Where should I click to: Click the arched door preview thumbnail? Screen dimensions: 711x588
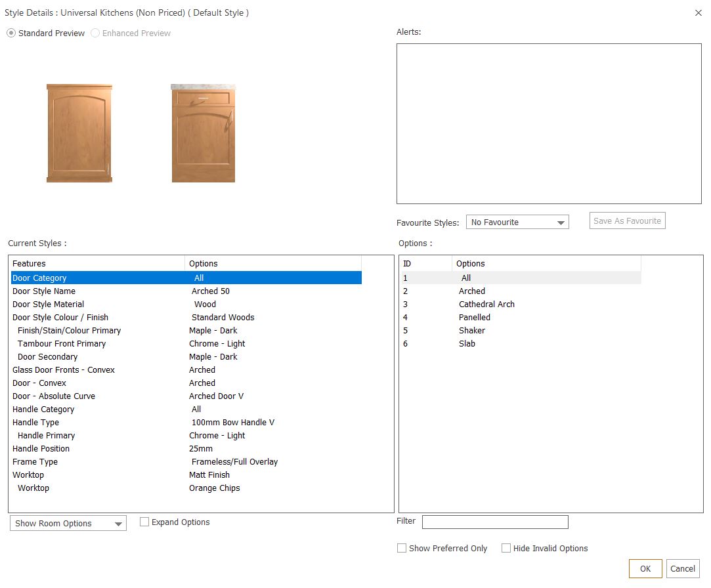point(79,133)
